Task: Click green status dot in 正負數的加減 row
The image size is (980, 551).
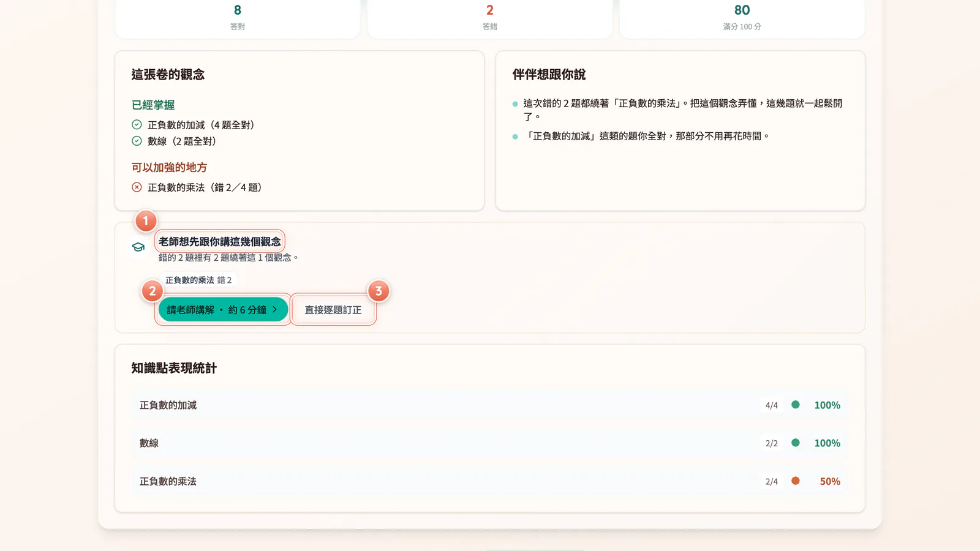Action: [x=795, y=405]
